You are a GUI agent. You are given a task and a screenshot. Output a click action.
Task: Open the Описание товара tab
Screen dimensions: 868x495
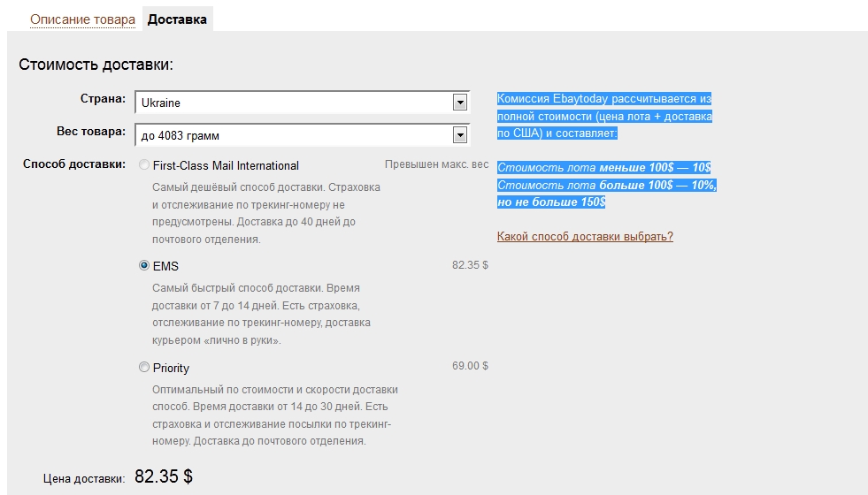click(x=82, y=19)
